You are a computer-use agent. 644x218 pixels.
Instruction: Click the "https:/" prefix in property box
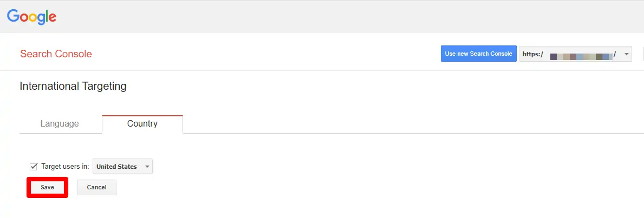click(x=532, y=55)
